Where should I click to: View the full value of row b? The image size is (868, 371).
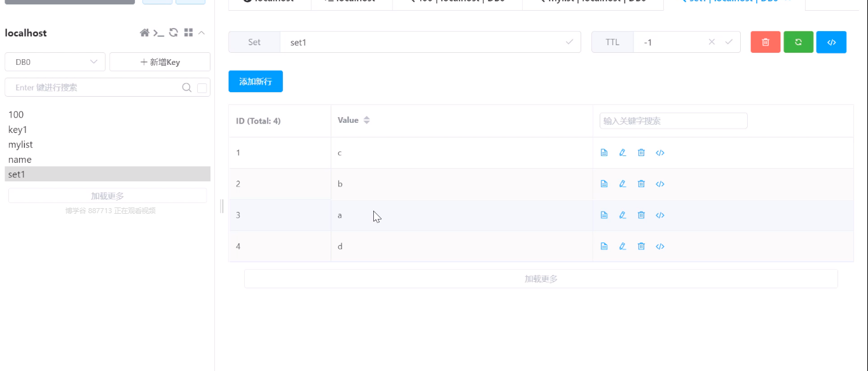(x=604, y=184)
